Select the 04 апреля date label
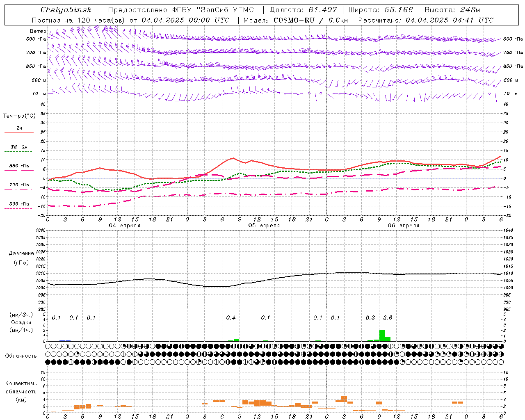This screenshot has height=420, width=525. tap(124, 226)
